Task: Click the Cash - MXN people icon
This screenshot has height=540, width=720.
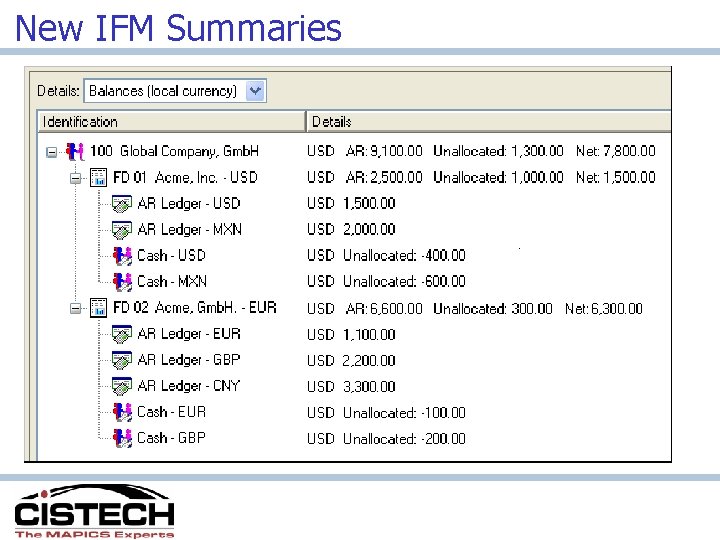Action: click(122, 282)
